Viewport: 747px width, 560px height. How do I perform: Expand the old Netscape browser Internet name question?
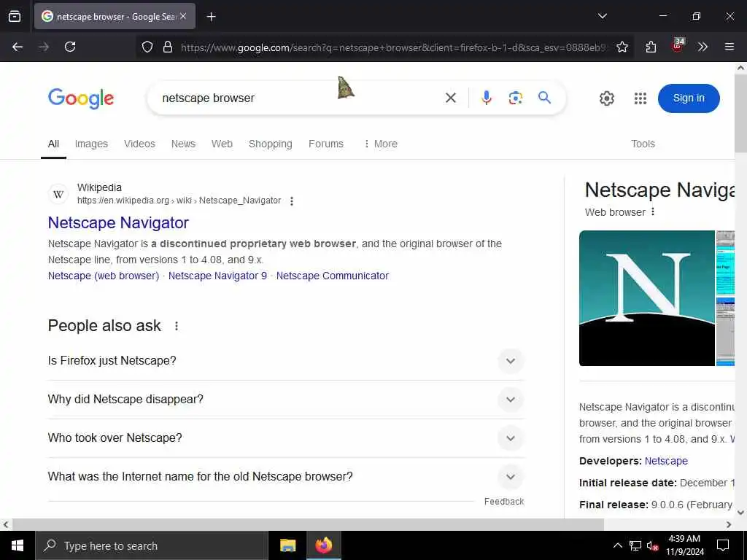pyautogui.click(x=286, y=476)
